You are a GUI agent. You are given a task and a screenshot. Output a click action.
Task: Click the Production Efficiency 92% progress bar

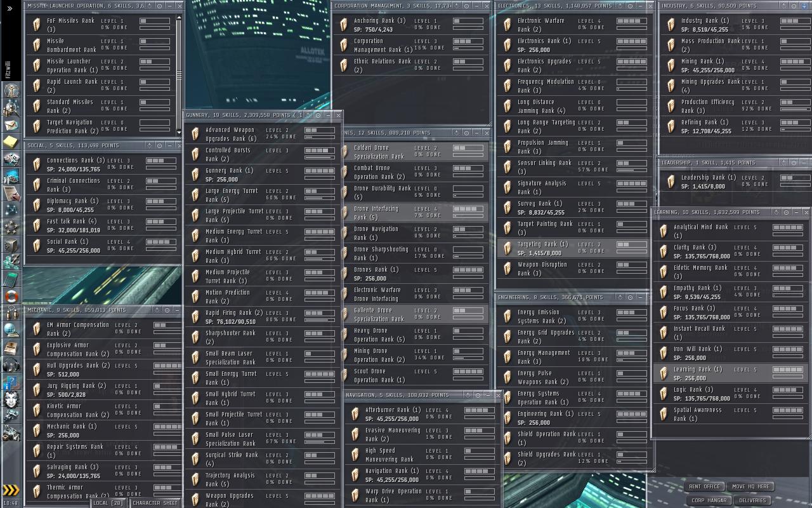[795, 109]
